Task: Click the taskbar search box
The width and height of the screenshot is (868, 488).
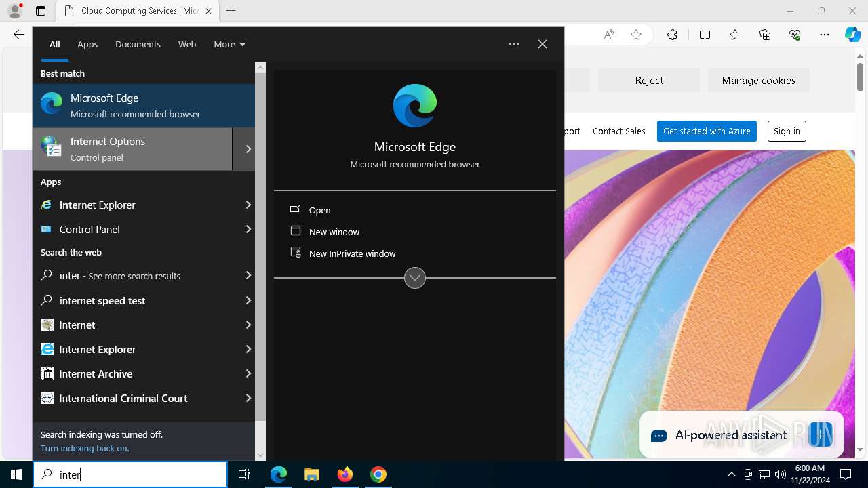Action: pos(130,474)
